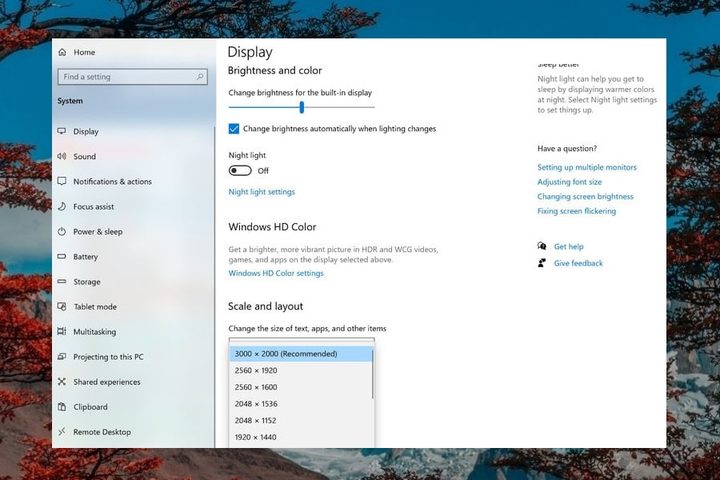Uncheck automatic brightness change checkbox

click(x=234, y=129)
